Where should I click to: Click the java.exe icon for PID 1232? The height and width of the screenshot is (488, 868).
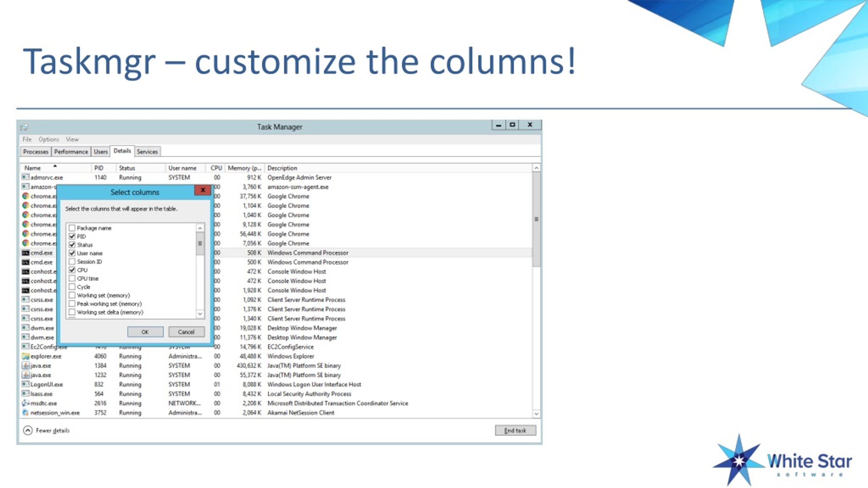(25, 375)
